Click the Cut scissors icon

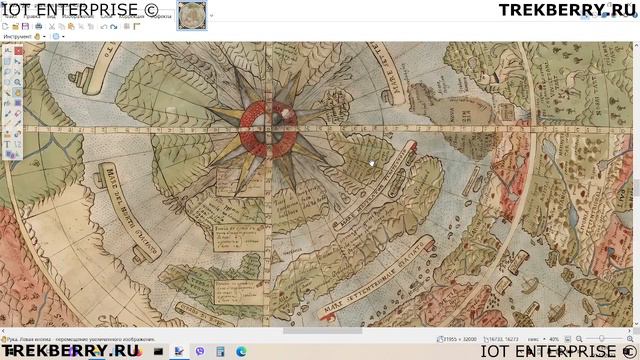pyautogui.click(x=52, y=27)
